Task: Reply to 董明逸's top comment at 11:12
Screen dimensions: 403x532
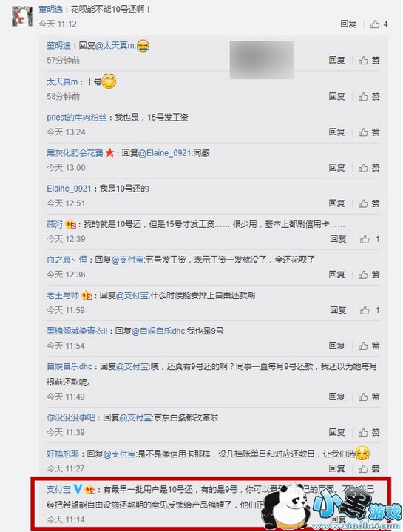Action: pyautogui.click(x=348, y=24)
